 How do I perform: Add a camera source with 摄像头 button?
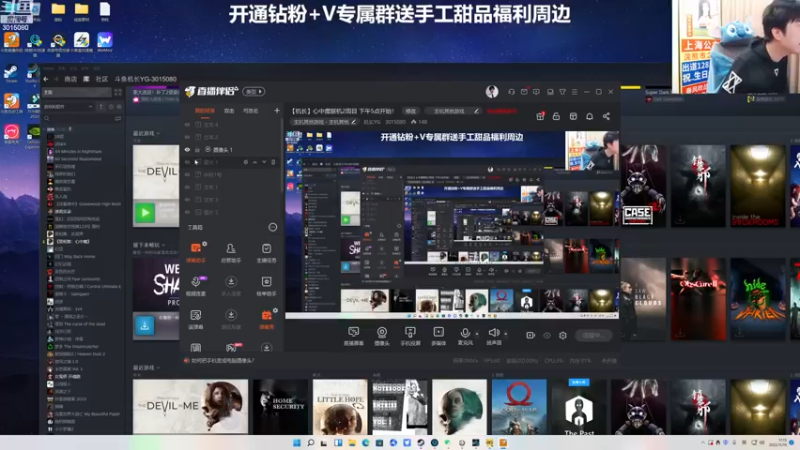(x=382, y=336)
